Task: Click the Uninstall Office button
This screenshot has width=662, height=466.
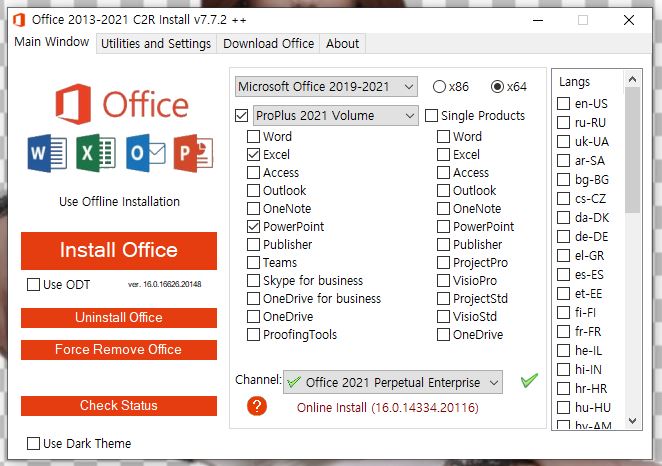Action: tap(119, 317)
